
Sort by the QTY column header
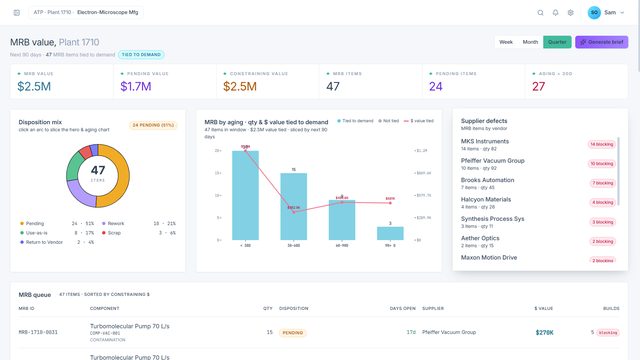(x=268, y=309)
